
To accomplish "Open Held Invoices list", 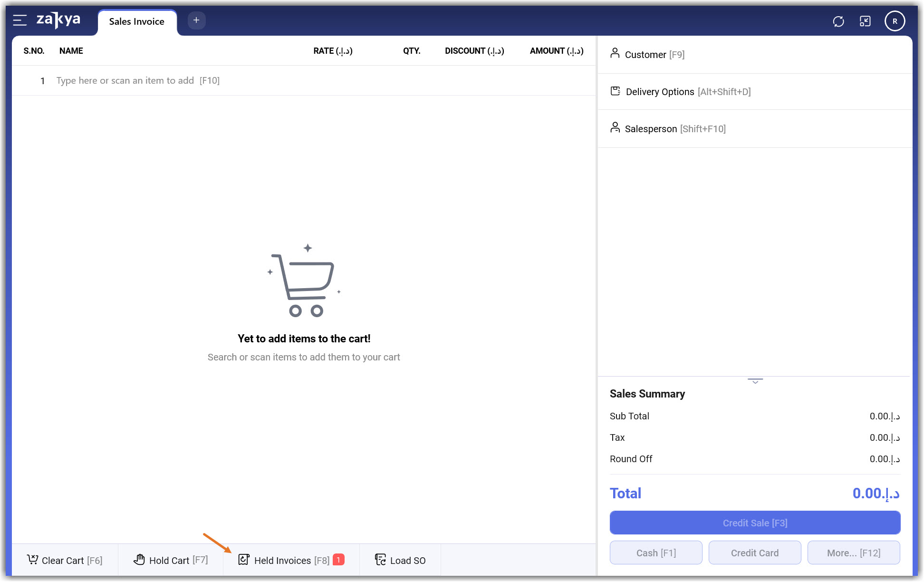I will [291, 560].
